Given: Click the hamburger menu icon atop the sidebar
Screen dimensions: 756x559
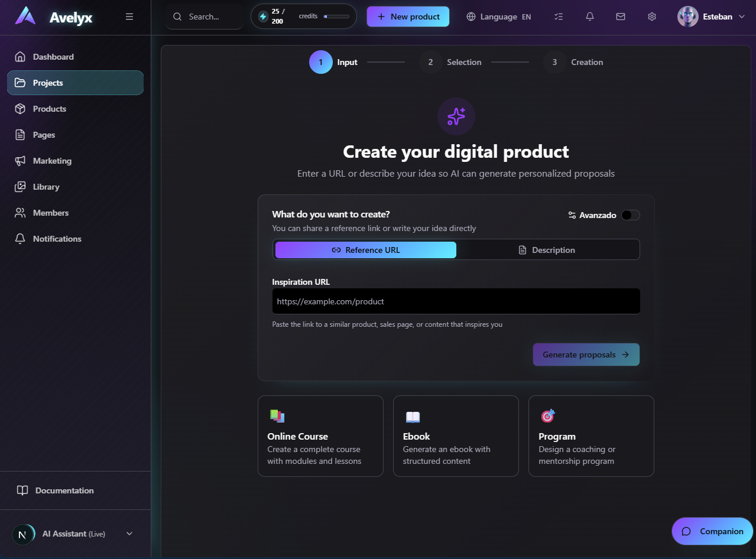Looking at the screenshot, I should pos(129,17).
